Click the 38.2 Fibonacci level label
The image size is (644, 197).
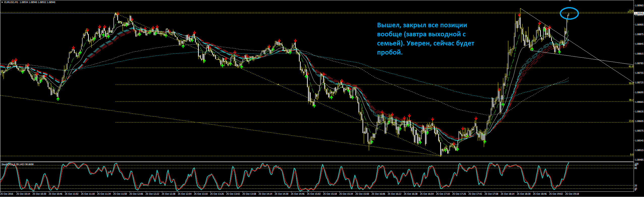[x=631, y=100]
